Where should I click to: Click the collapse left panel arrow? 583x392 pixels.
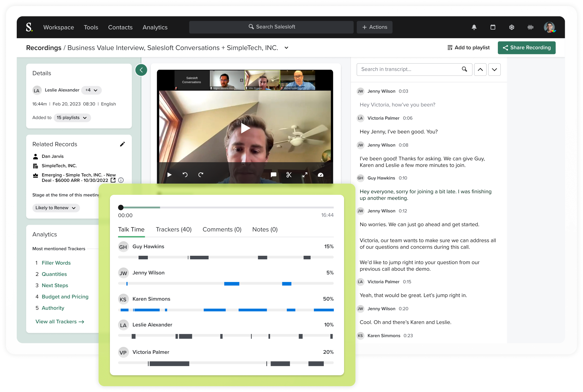point(141,70)
